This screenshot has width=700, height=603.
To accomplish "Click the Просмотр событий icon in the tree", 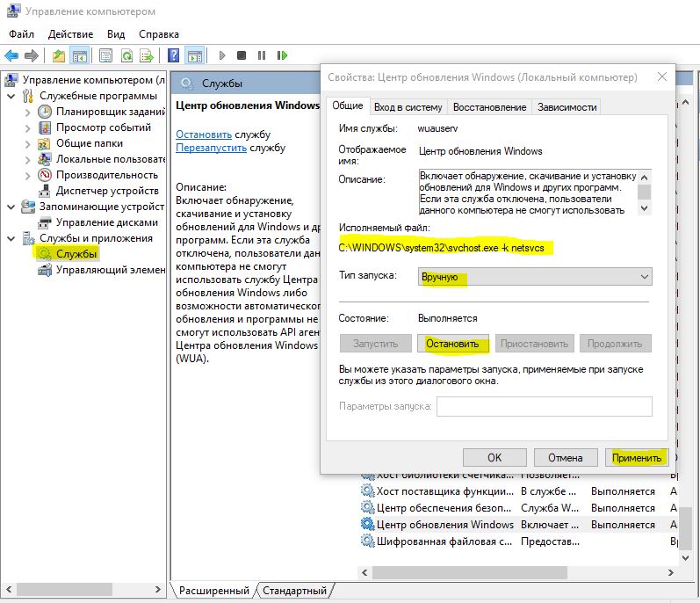I will (45, 127).
